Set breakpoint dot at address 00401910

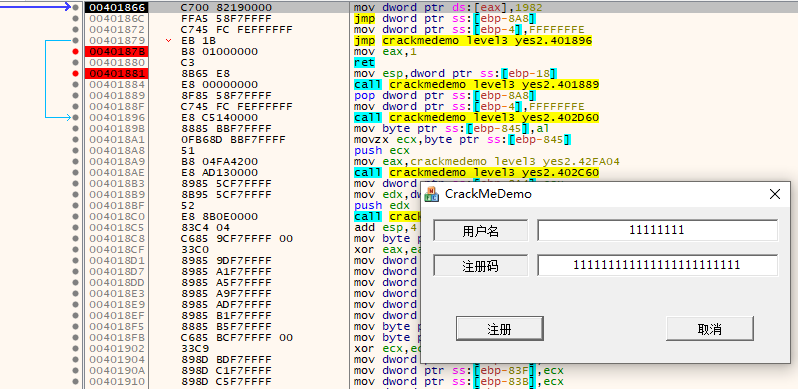(76, 381)
